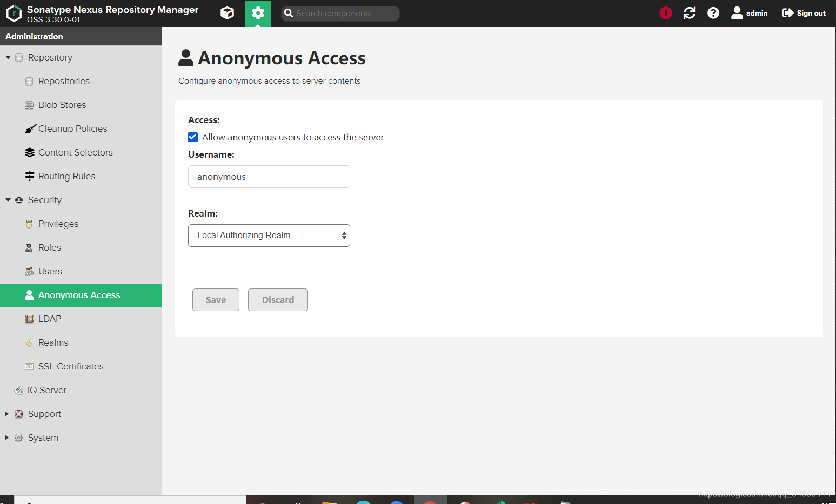Click the Save button
Screen dimensions: 836x504
[216, 300]
